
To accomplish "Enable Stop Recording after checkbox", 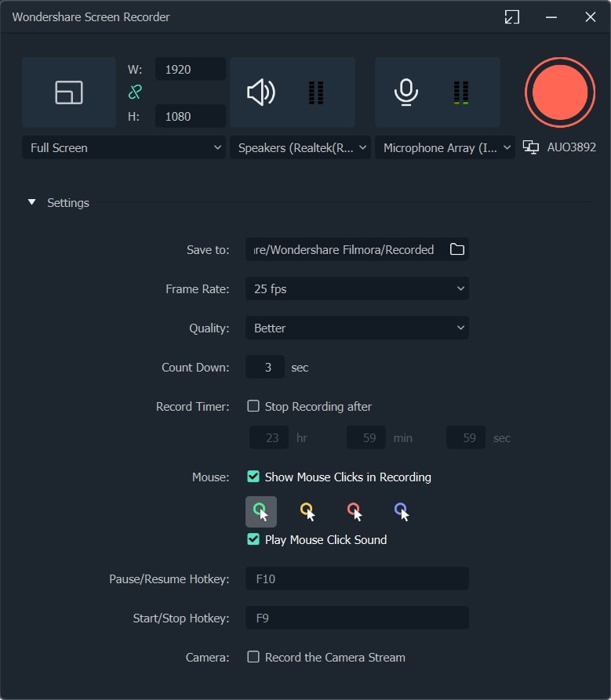I will [x=253, y=406].
